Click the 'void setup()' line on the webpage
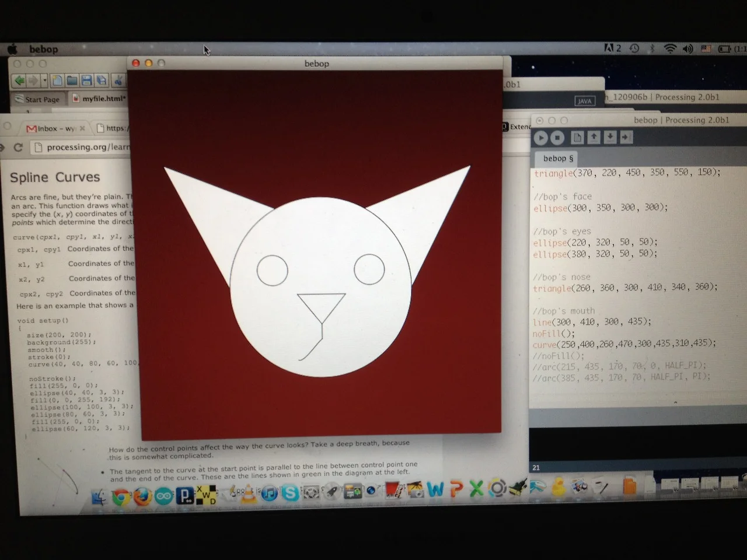The image size is (747, 560). point(43,321)
